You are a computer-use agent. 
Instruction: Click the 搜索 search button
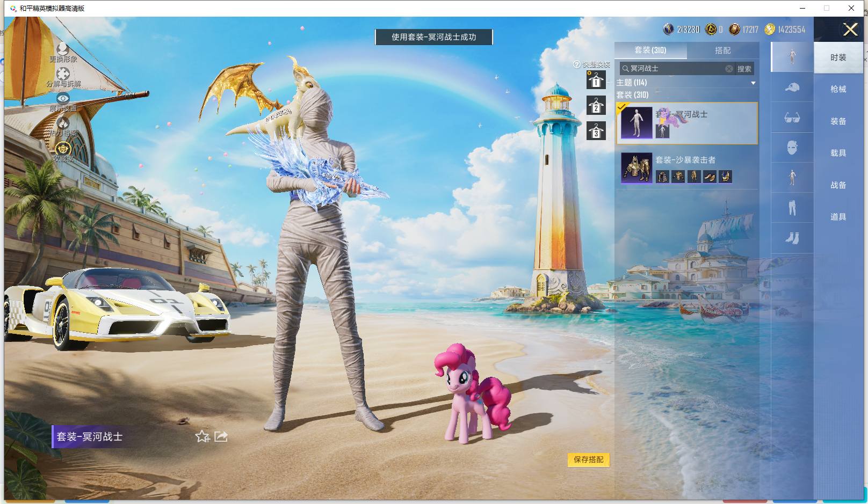744,69
